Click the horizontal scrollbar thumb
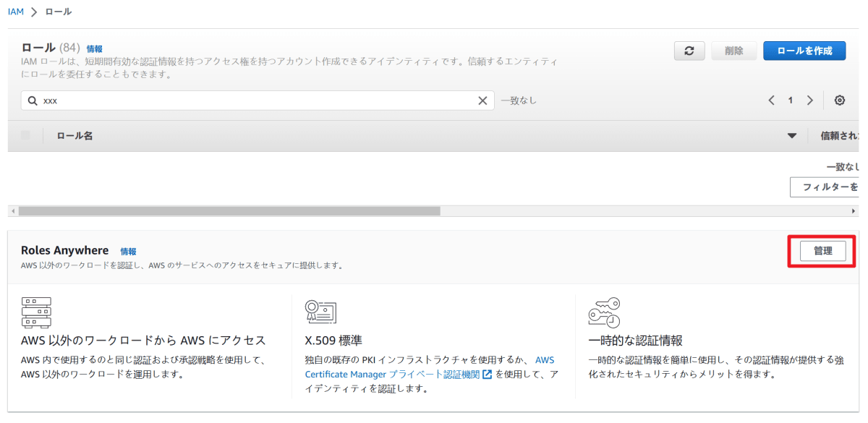Image resolution: width=868 pixels, height=423 pixels. tap(229, 210)
